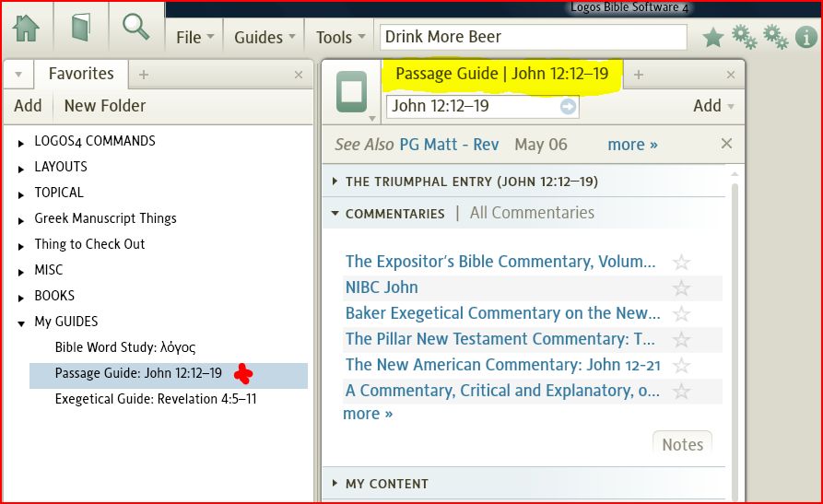This screenshot has height=504, width=823.
Task: Select All Commentaries filter
Action: point(532,213)
